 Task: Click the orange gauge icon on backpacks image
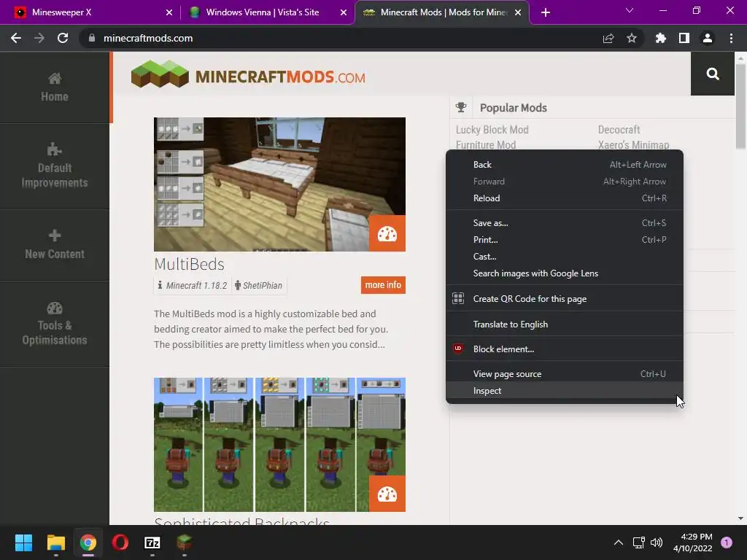point(387,494)
